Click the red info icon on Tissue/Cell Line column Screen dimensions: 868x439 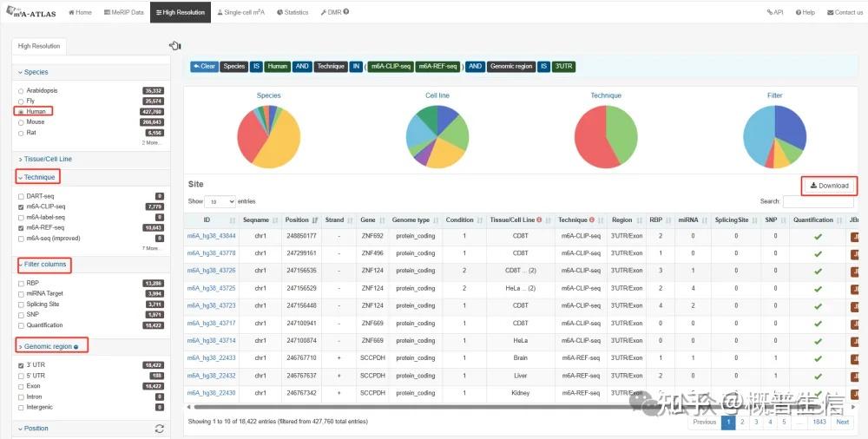point(539,219)
